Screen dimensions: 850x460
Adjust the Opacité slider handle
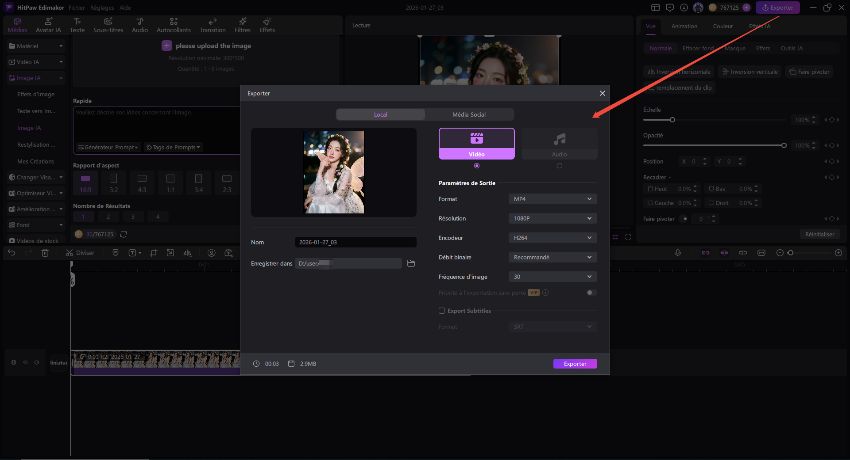tap(784, 146)
